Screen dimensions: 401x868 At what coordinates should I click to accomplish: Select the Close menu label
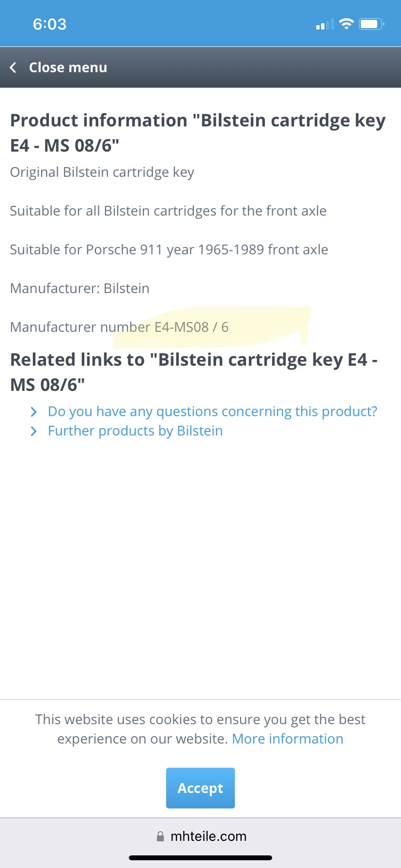point(68,68)
